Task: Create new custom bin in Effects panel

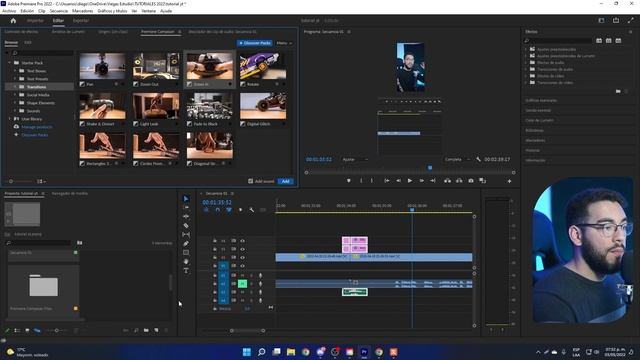Action: pyautogui.click(x=618, y=91)
